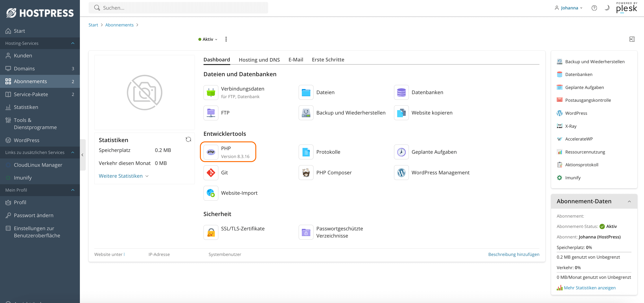
Task: Go to Domains in sidebar
Action: pos(40,69)
